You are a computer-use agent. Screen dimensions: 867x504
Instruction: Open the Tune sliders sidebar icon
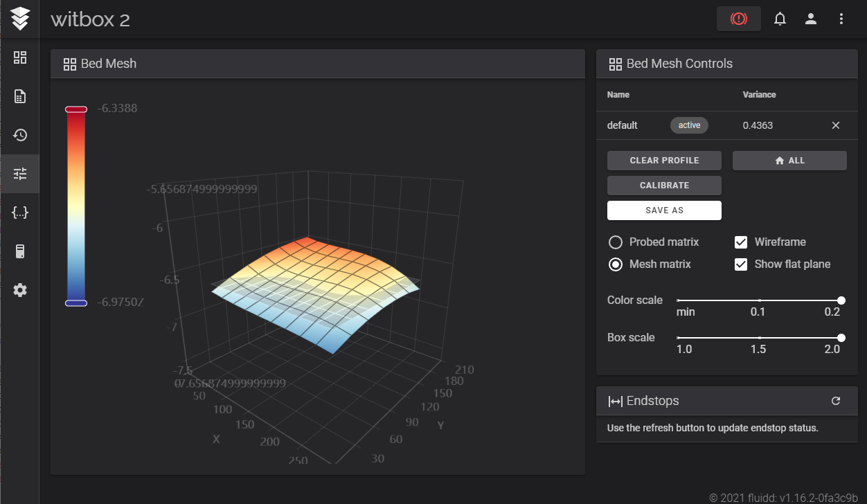tap(20, 174)
